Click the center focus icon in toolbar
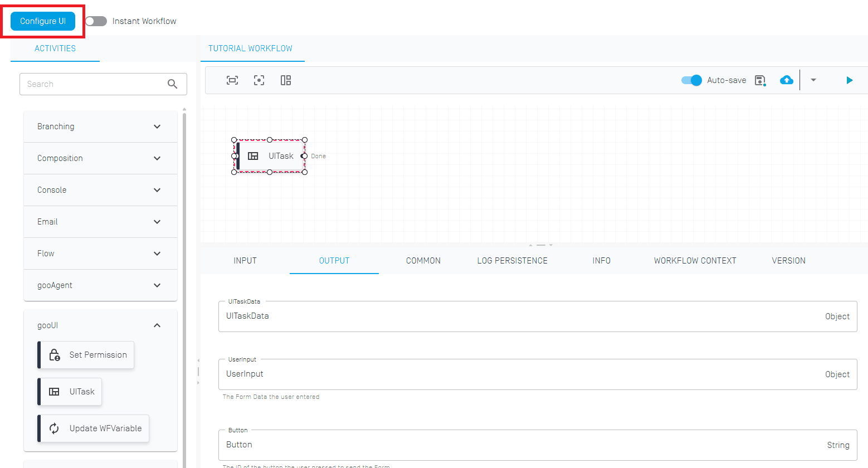868x468 pixels. [x=259, y=80]
